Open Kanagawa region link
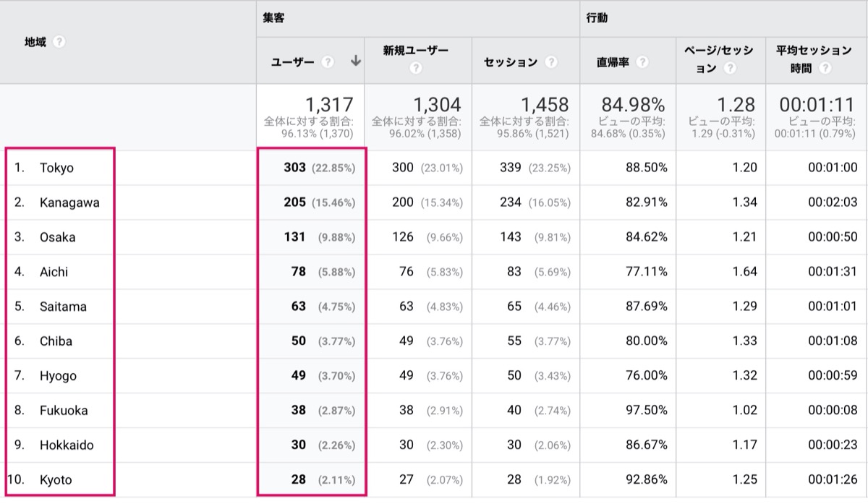 coord(69,202)
